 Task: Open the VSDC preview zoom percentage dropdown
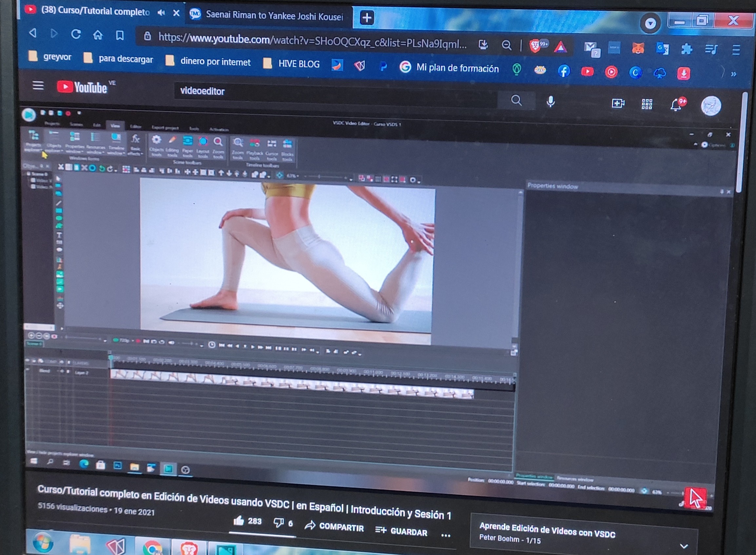(x=293, y=176)
